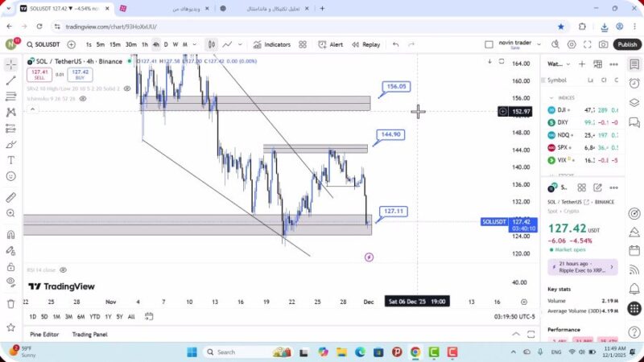The width and height of the screenshot is (644, 362).
Task: Select the 1Y date range
Action: (108, 316)
